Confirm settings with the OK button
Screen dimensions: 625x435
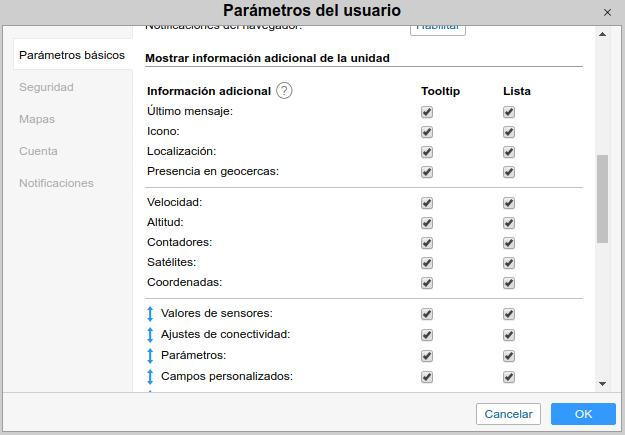click(x=583, y=413)
